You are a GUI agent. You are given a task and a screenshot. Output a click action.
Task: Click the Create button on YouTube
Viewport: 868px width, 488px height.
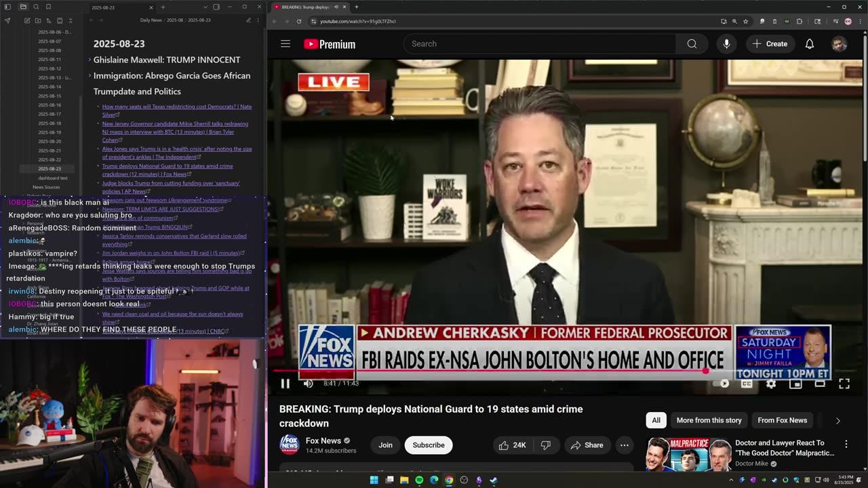[770, 44]
